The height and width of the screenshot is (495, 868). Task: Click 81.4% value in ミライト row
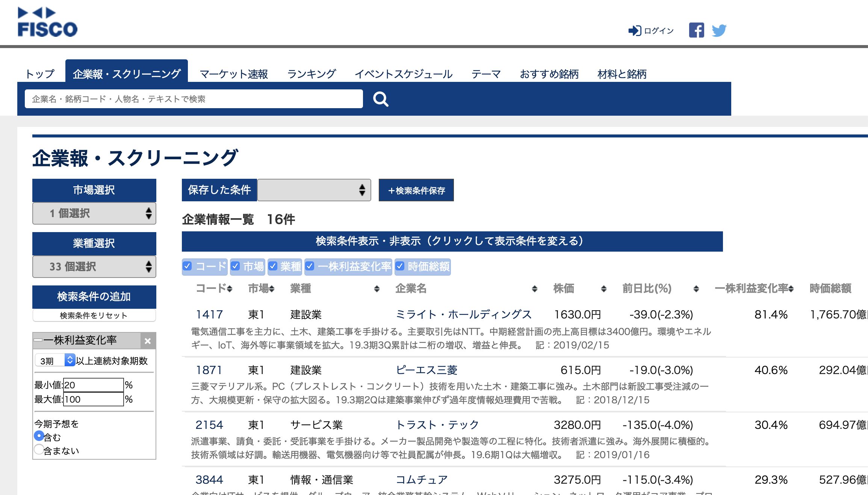pos(771,314)
